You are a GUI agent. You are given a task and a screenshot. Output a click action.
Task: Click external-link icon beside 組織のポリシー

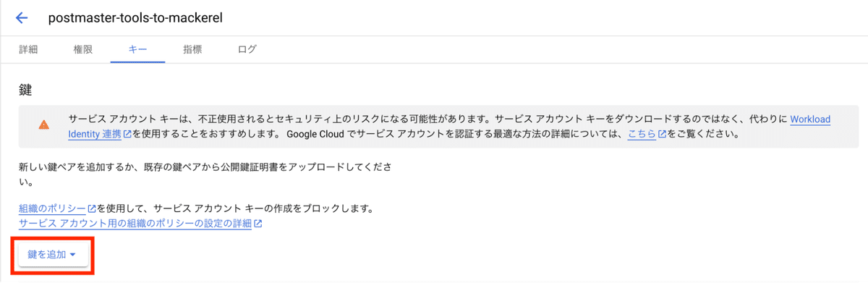(92, 209)
